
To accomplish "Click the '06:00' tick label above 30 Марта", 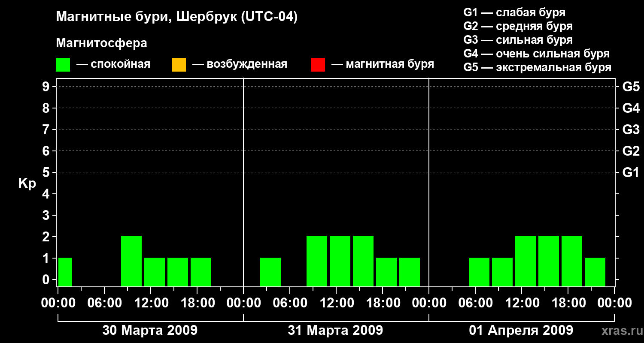I will 104,303.
